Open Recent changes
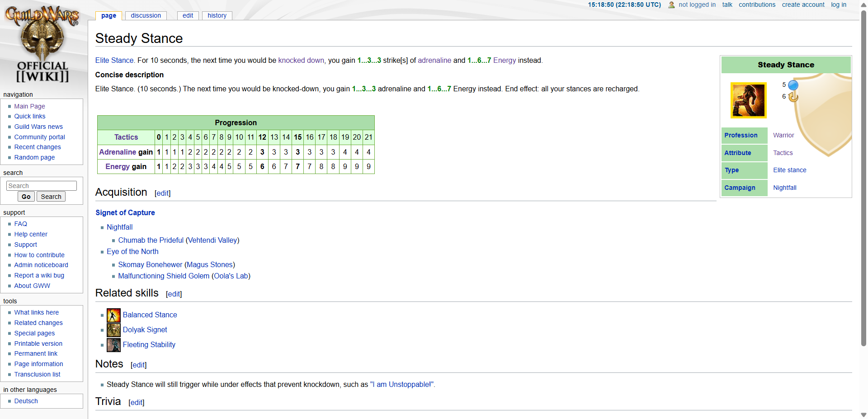The height and width of the screenshot is (419, 868). tap(37, 147)
